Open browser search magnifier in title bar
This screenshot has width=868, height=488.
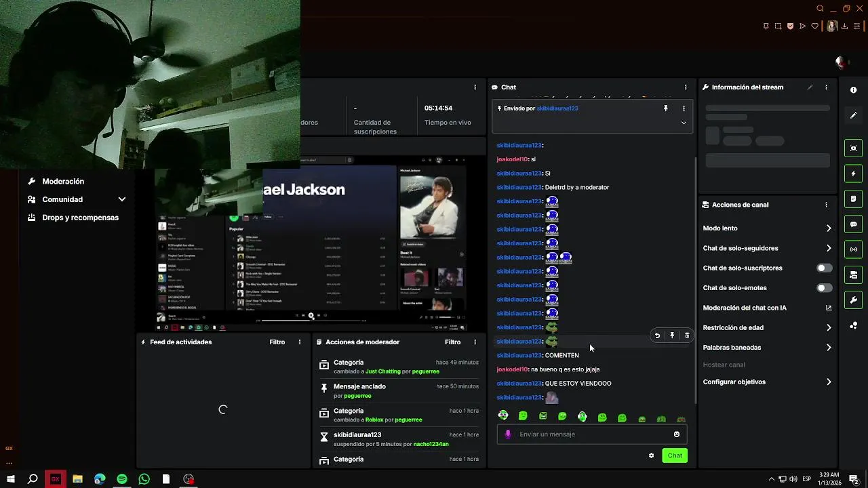[820, 9]
